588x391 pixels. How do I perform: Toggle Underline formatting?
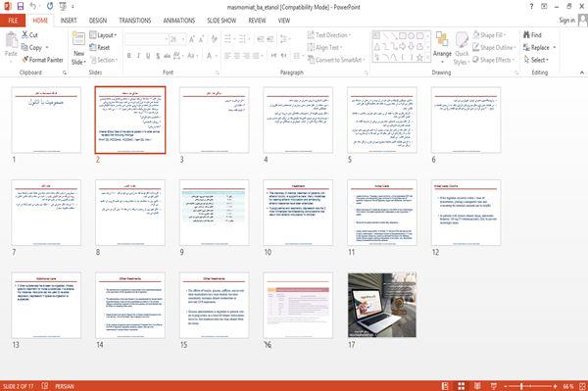(148, 56)
